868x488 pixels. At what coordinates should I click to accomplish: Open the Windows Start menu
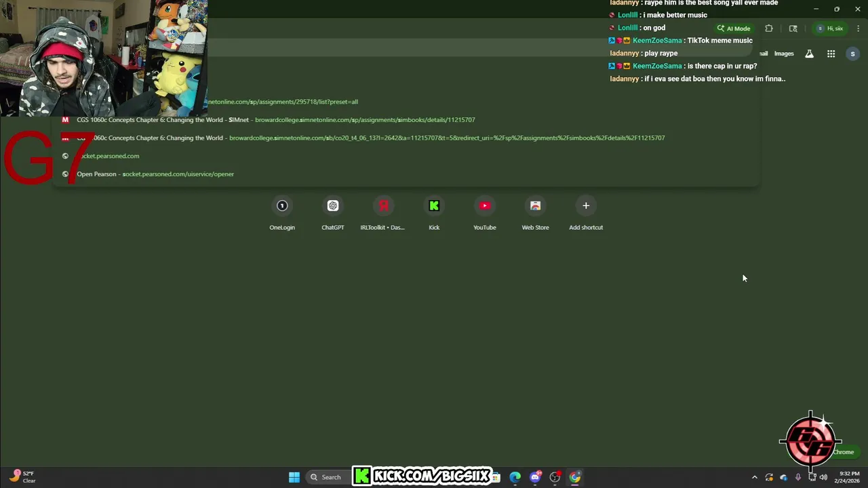(294, 477)
